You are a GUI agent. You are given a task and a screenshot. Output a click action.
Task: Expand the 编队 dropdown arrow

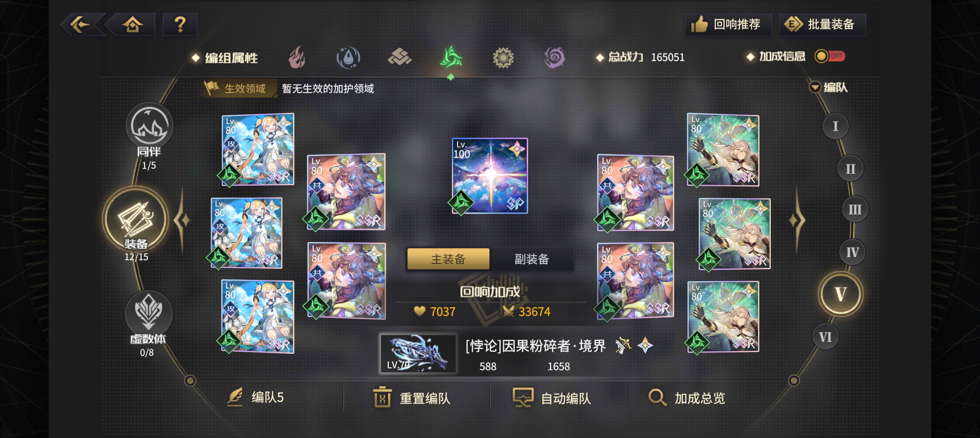tap(815, 87)
